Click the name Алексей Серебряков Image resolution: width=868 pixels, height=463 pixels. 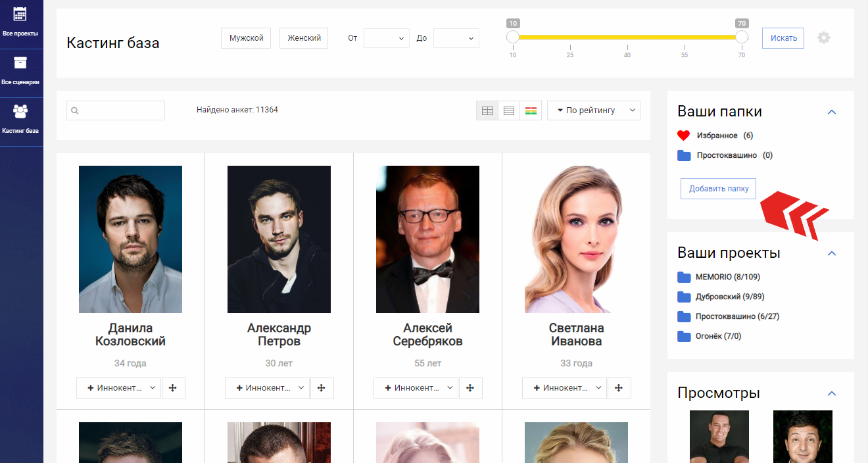427,335
